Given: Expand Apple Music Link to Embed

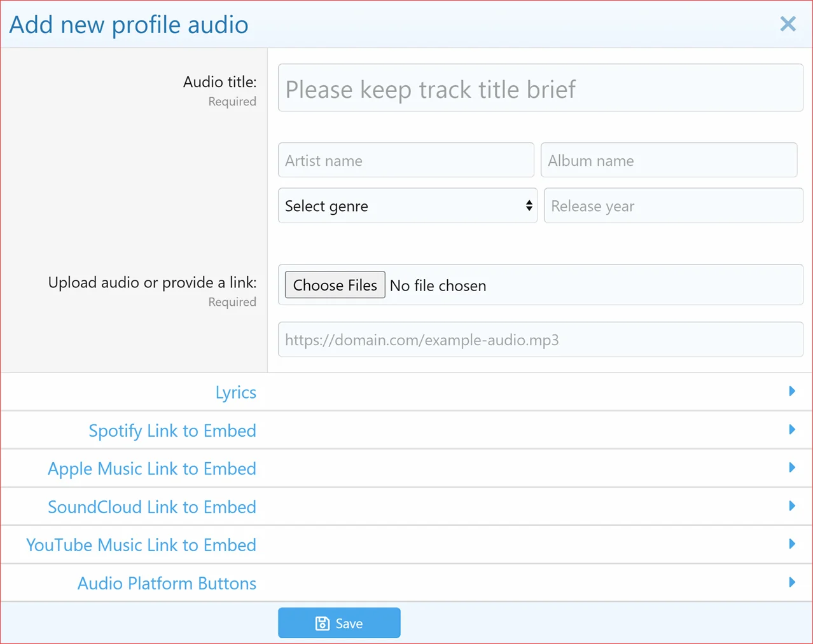Looking at the screenshot, I should (152, 469).
